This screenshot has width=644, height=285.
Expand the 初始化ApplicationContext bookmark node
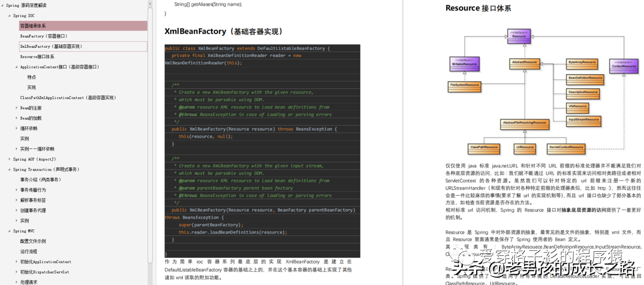click(x=16, y=262)
